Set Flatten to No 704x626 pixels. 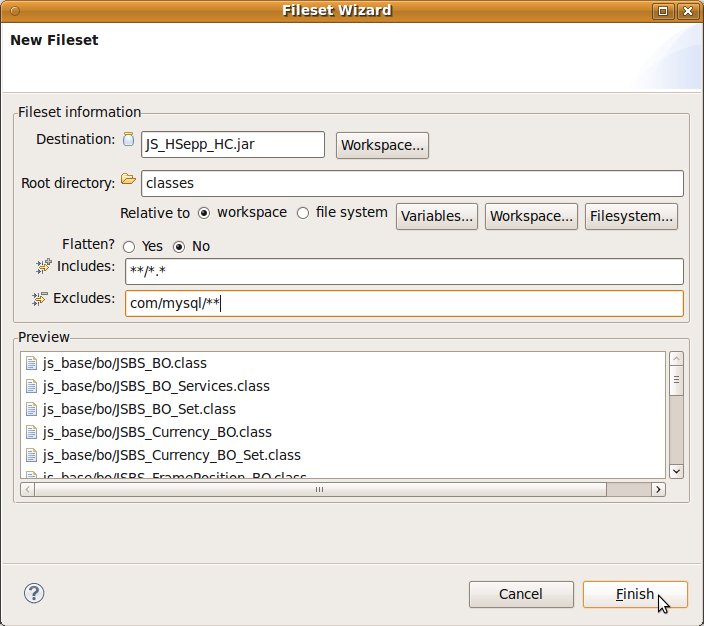point(180,246)
